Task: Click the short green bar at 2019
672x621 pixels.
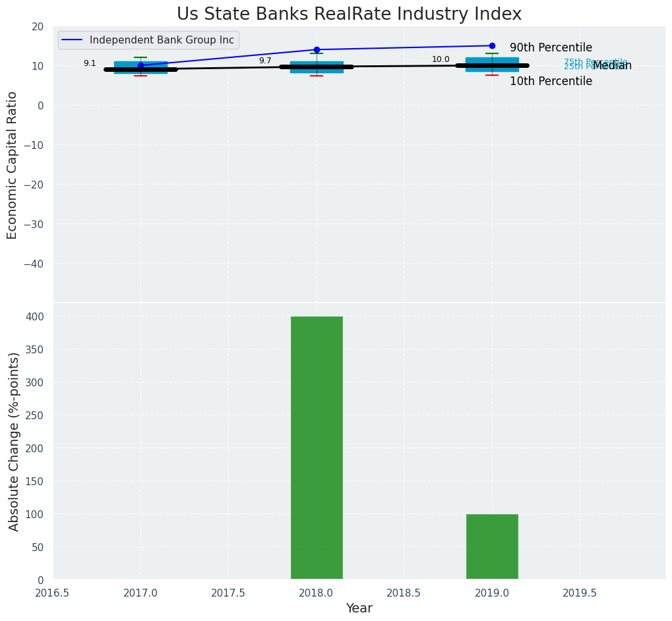Action: (x=492, y=547)
